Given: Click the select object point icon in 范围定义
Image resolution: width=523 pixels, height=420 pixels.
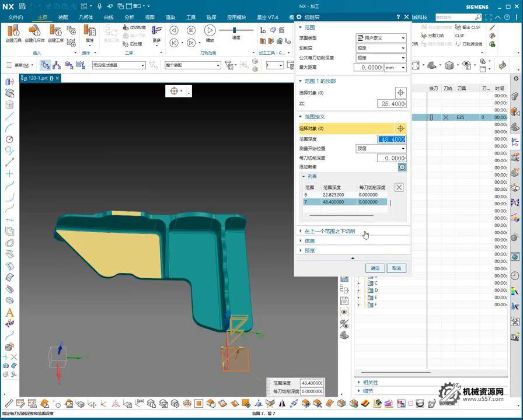Looking at the screenshot, I should tap(400, 128).
